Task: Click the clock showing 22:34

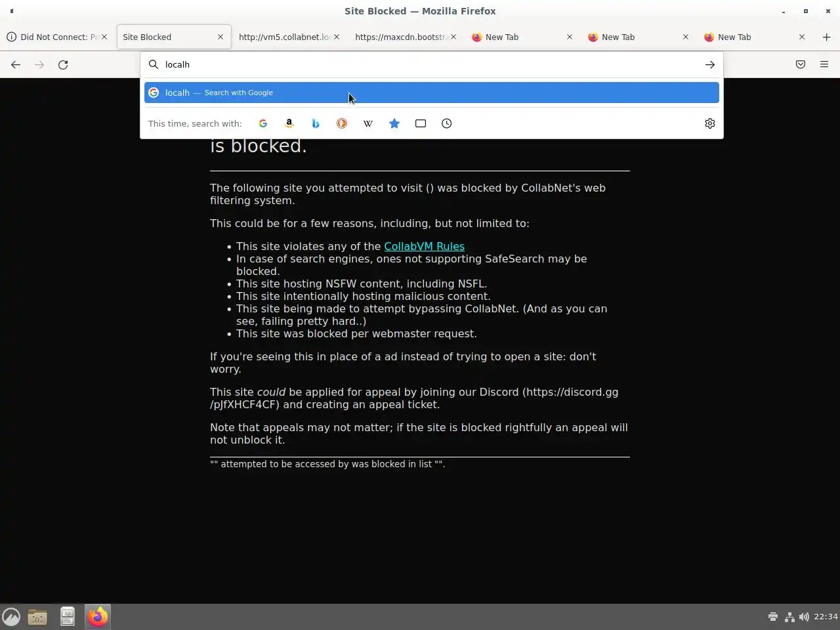Action: [826, 617]
